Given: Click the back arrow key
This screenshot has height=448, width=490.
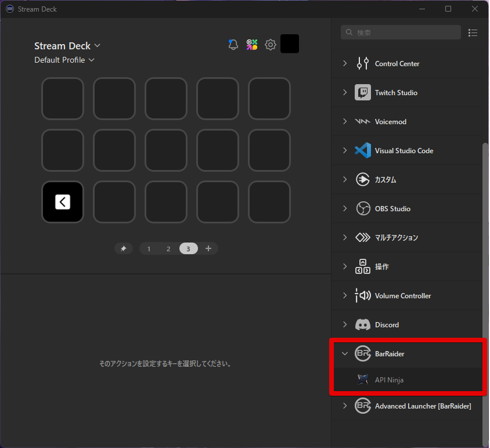Looking at the screenshot, I should click(x=63, y=202).
